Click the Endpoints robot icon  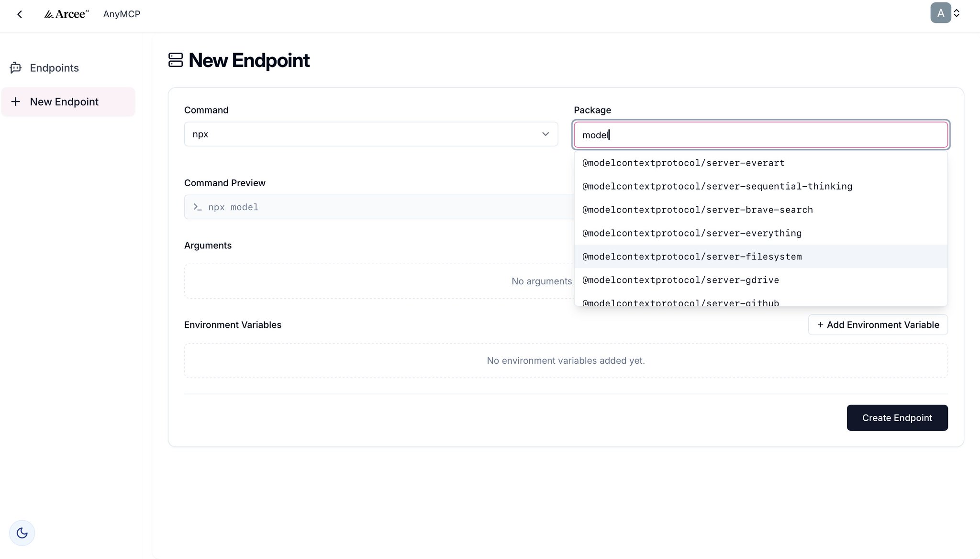coord(16,68)
